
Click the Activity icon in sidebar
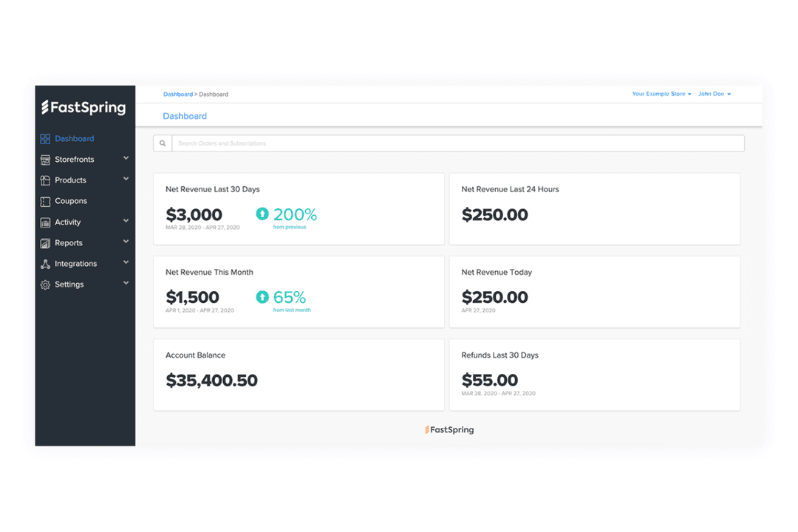(x=45, y=222)
